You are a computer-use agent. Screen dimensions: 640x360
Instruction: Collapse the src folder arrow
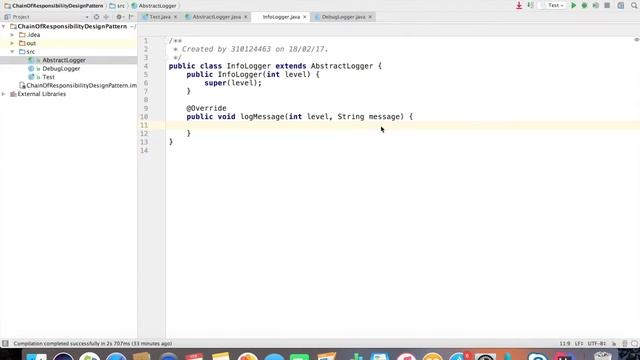pos(12,52)
